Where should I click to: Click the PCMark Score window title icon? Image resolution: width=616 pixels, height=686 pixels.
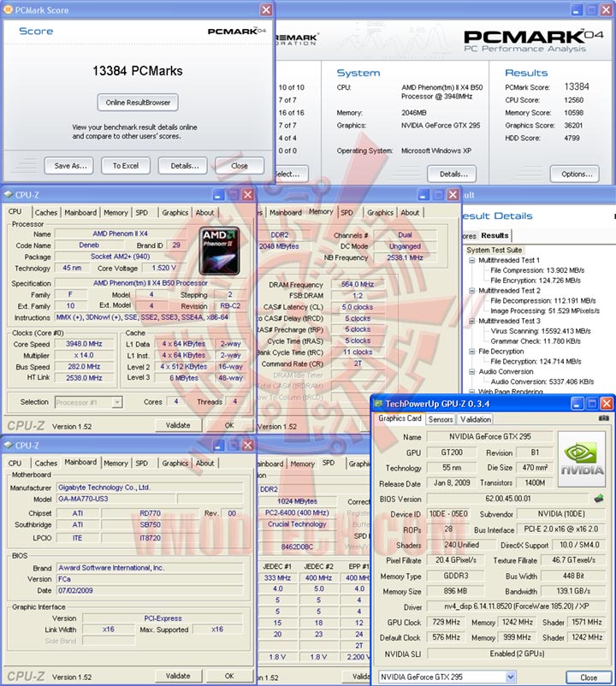click(8, 9)
